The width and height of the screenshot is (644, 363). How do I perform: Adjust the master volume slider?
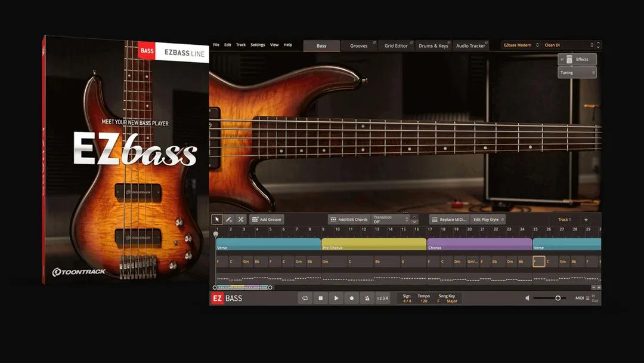[x=550, y=298]
